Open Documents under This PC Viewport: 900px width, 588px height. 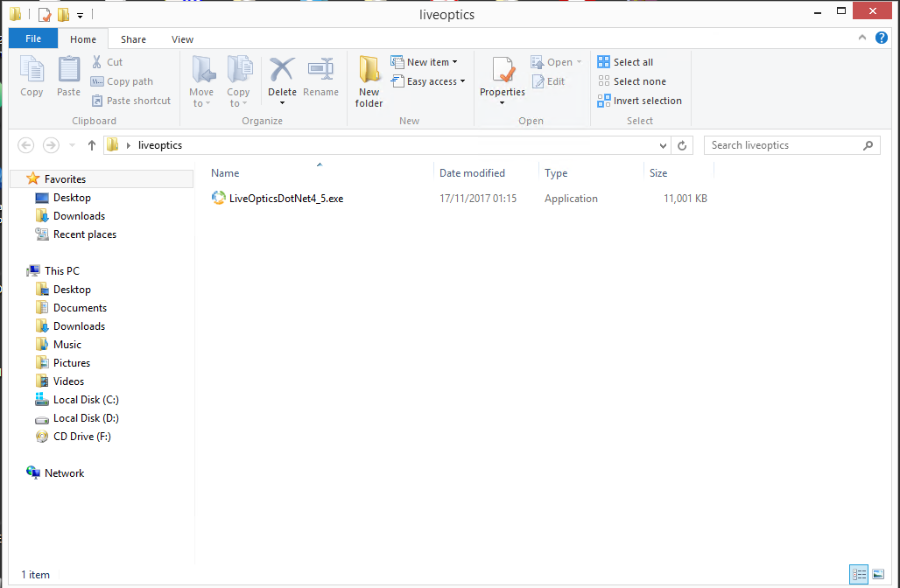(x=80, y=307)
